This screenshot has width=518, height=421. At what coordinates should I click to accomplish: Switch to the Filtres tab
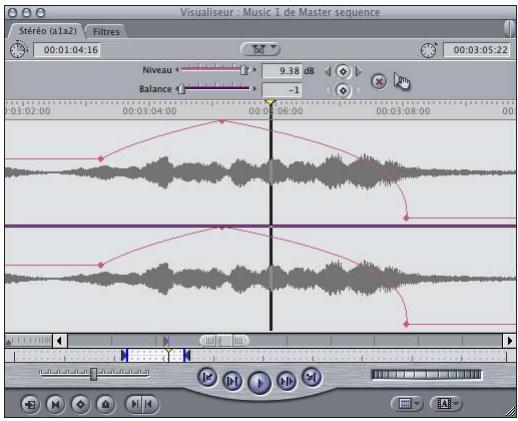click(x=106, y=32)
